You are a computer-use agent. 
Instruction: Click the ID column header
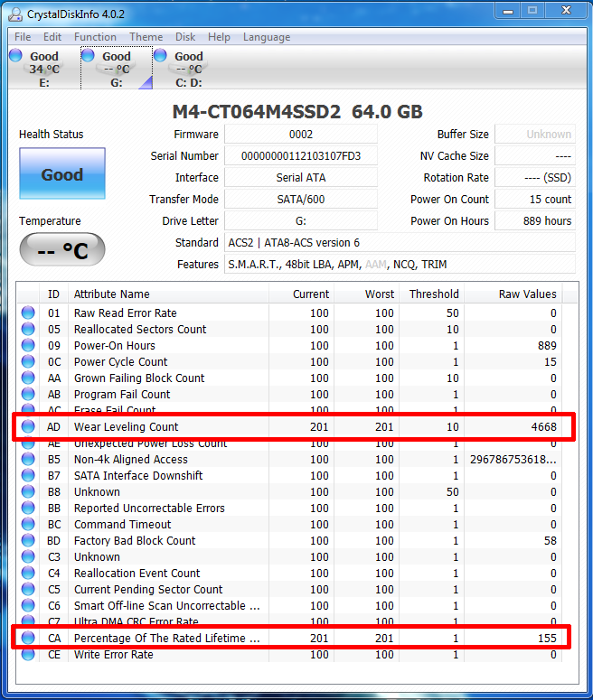click(53, 294)
